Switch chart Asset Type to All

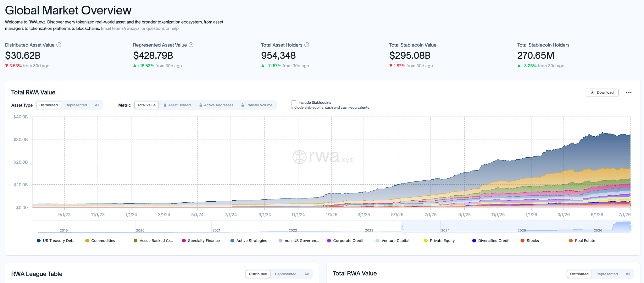[x=97, y=105]
